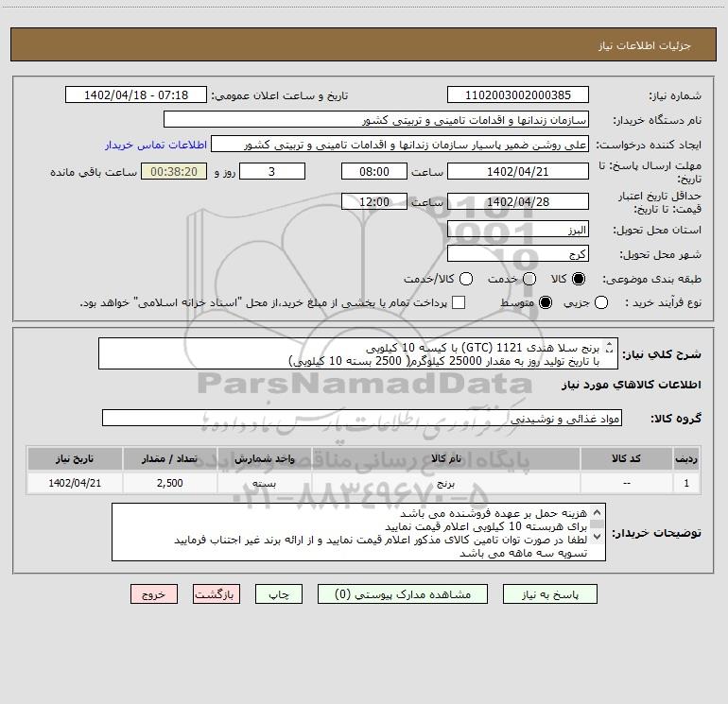
Task: Click the buyer notes scrollbar up arrow
Action: (x=598, y=513)
